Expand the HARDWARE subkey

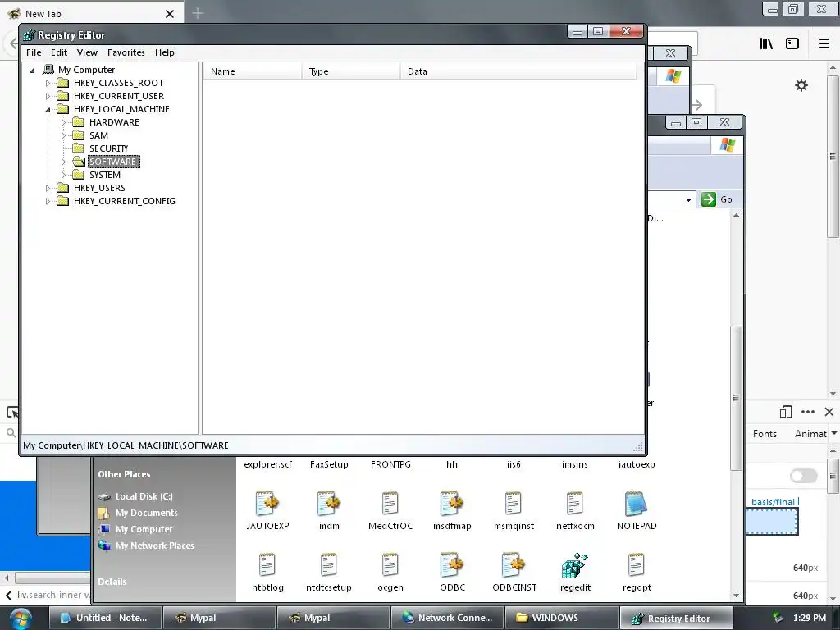pyautogui.click(x=63, y=123)
